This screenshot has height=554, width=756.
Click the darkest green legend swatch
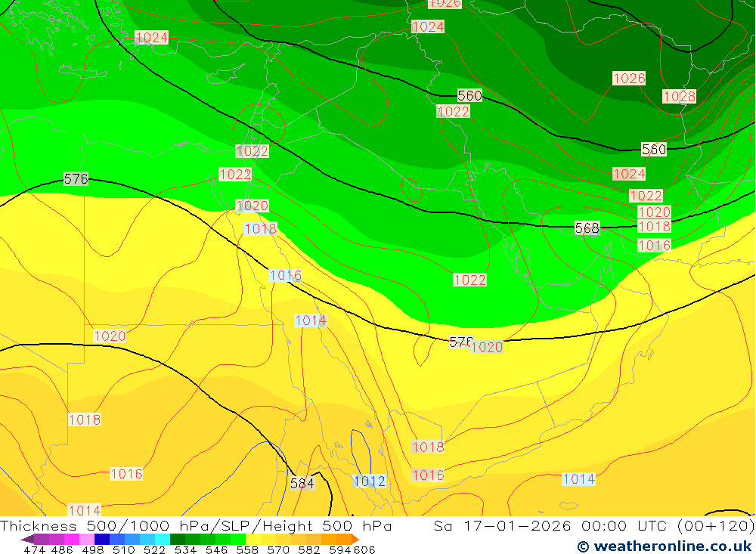tap(178, 539)
